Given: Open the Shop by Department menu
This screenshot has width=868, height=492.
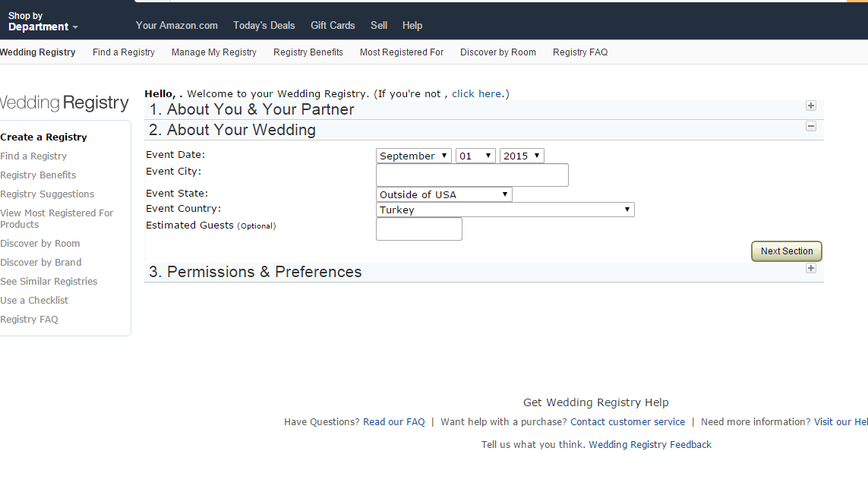Looking at the screenshot, I should [43, 21].
